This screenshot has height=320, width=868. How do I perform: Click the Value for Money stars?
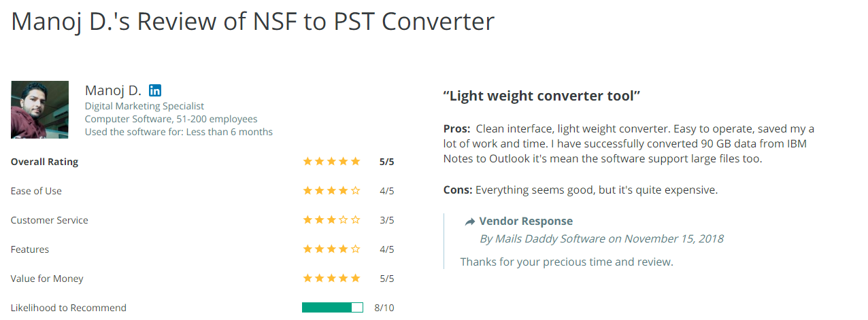[x=331, y=279]
